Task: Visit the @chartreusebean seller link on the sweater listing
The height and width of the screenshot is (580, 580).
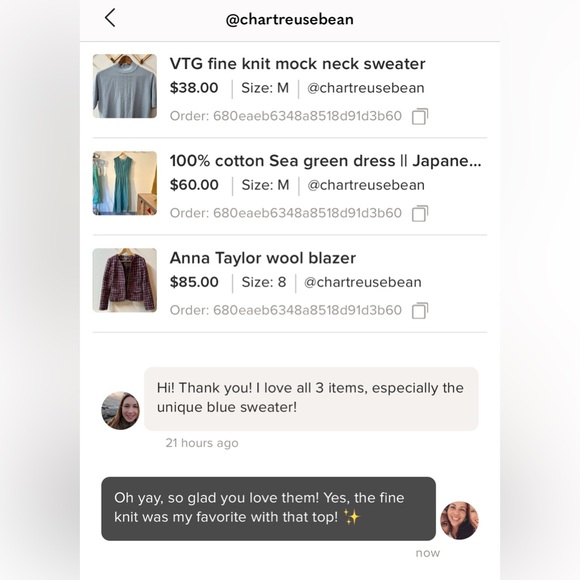Action: pos(365,88)
